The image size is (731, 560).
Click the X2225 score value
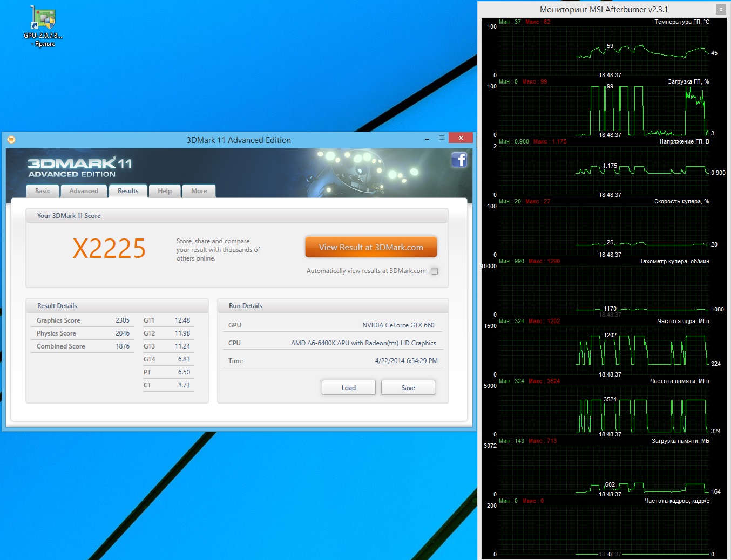click(x=110, y=249)
